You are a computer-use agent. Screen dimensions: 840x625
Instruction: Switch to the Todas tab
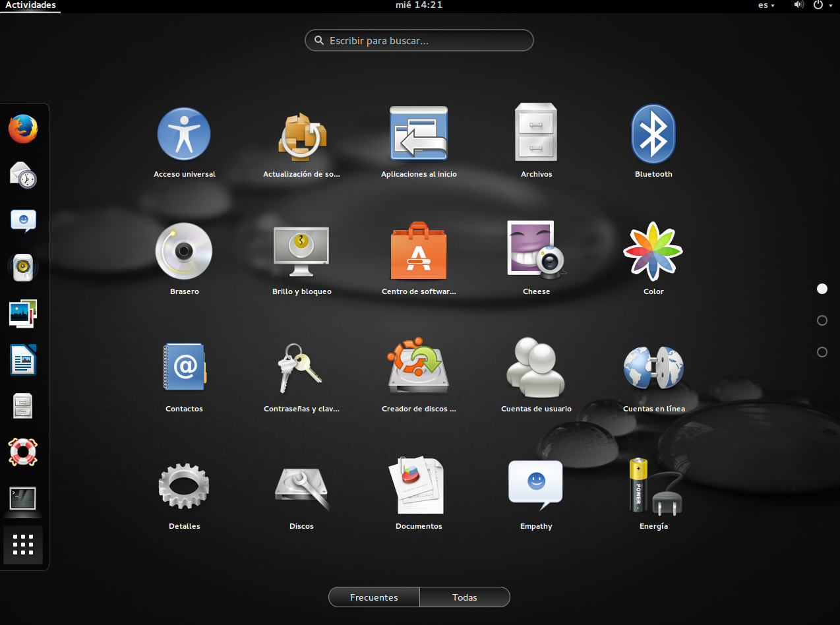(465, 597)
